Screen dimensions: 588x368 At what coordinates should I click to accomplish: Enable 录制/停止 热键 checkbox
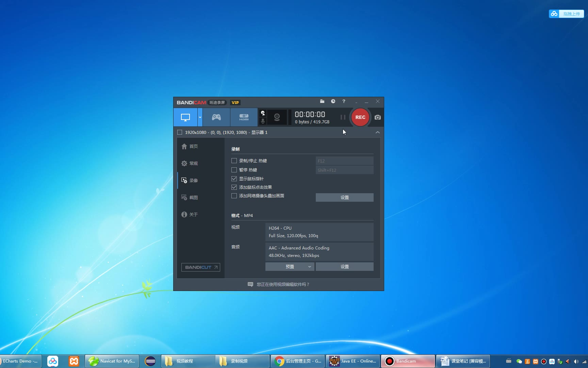click(234, 160)
